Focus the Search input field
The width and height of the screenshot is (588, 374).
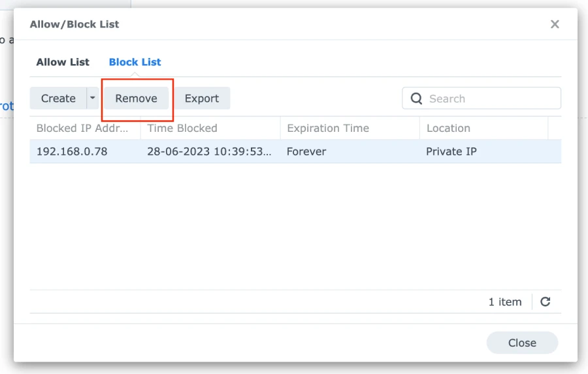pyautogui.click(x=482, y=99)
